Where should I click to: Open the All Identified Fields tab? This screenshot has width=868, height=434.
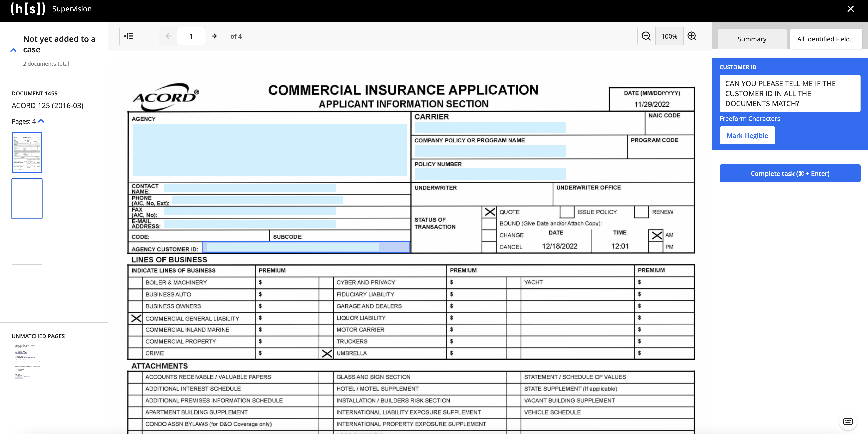(x=826, y=39)
